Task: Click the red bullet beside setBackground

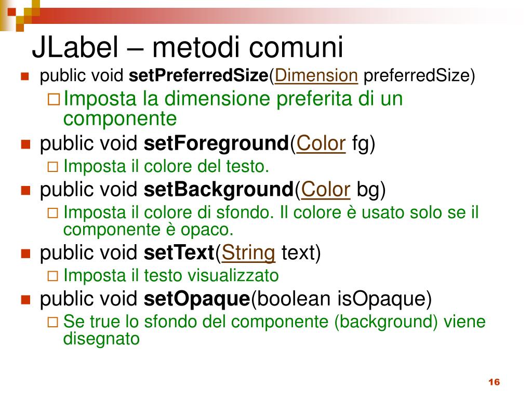Action: click(25, 190)
